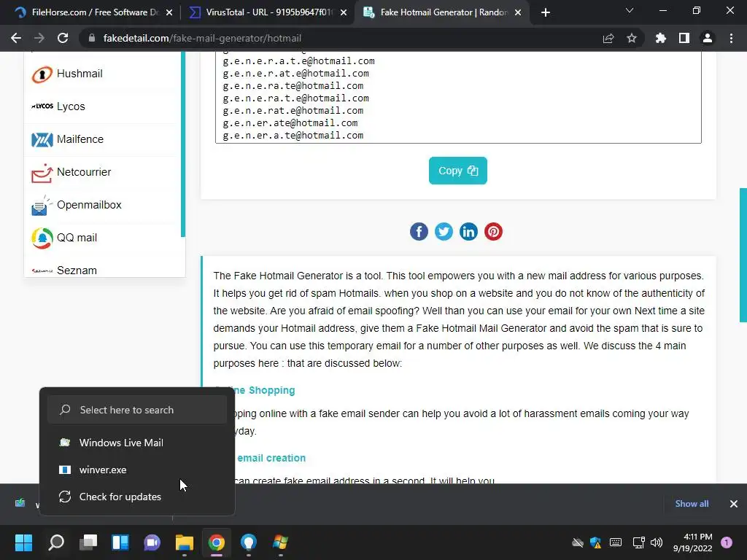Share this page icon in address bar

(608, 38)
